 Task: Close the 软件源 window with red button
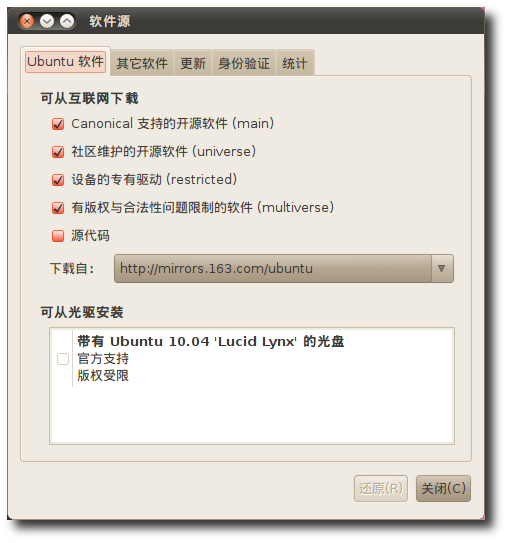[27, 21]
